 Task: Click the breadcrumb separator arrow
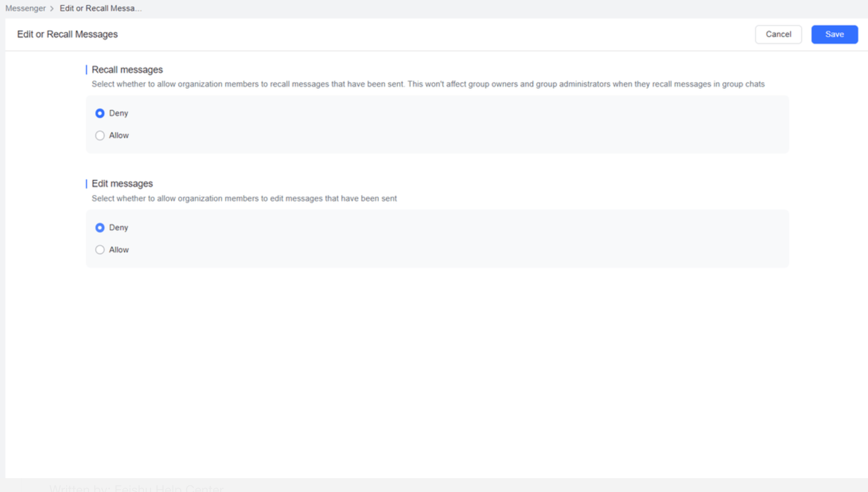(52, 8)
